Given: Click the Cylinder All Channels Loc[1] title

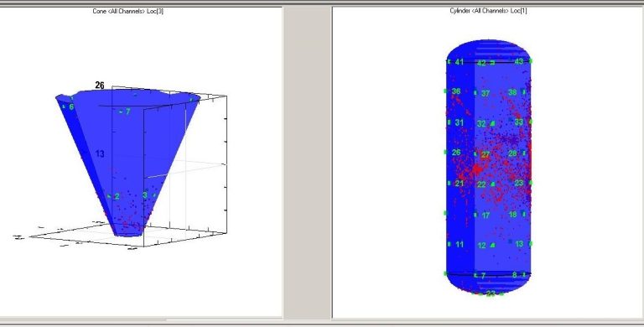Looking at the screenshot, I should [x=488, y=11].
